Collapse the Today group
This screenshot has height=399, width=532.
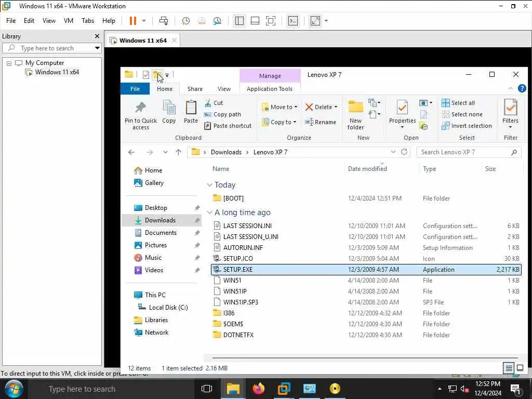point(209,185)
